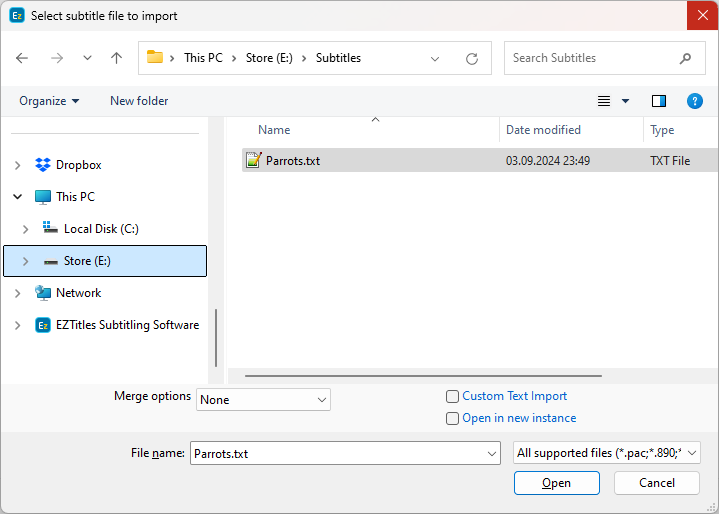Select EZTitles Subtitling Software in sidebar
The width and height of the screenshot is (719, 514).
point(127,325)
